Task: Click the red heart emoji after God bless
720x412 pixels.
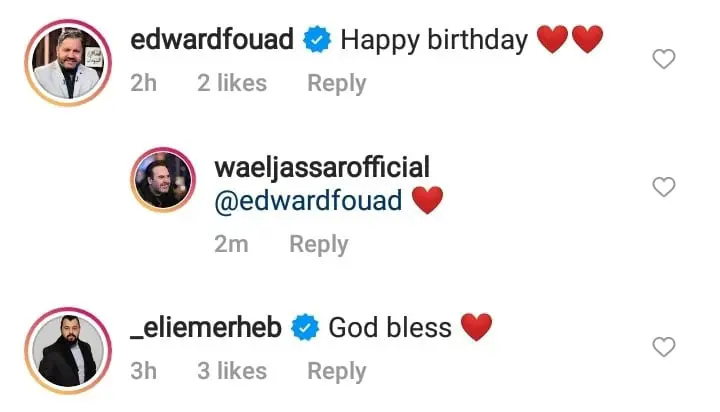Action: click(476, 327)
